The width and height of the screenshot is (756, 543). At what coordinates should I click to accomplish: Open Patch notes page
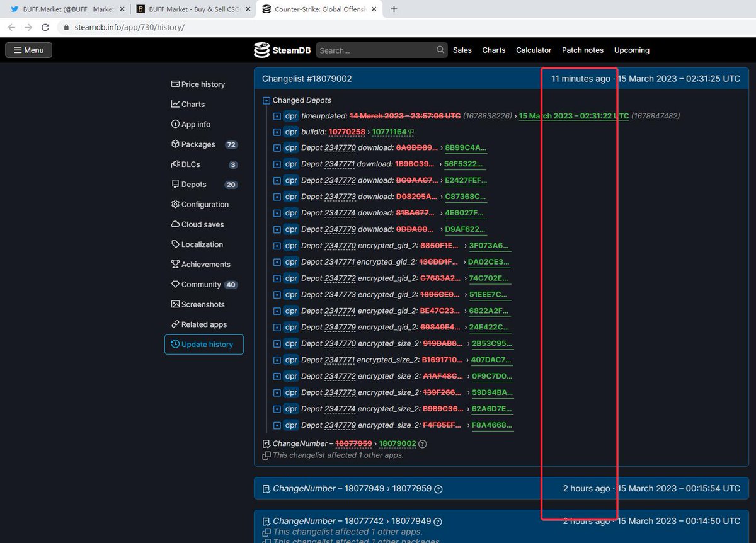coord(583,50)
